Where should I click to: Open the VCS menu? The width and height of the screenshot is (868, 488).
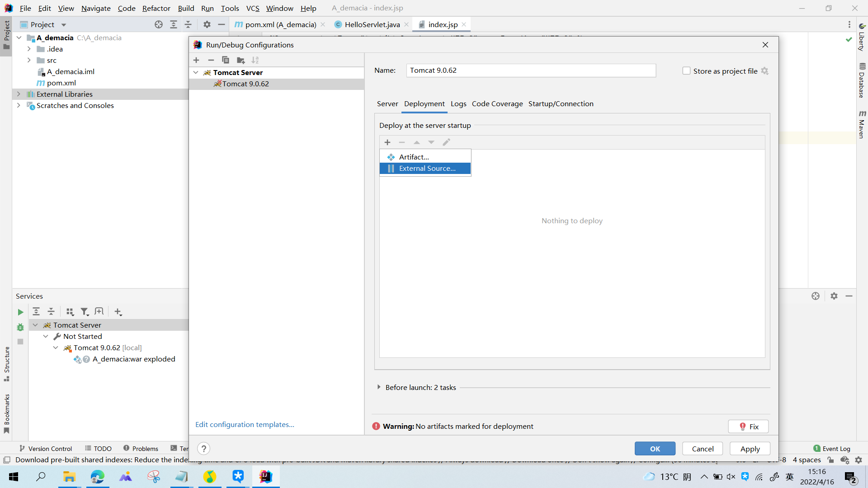point(253,8)
